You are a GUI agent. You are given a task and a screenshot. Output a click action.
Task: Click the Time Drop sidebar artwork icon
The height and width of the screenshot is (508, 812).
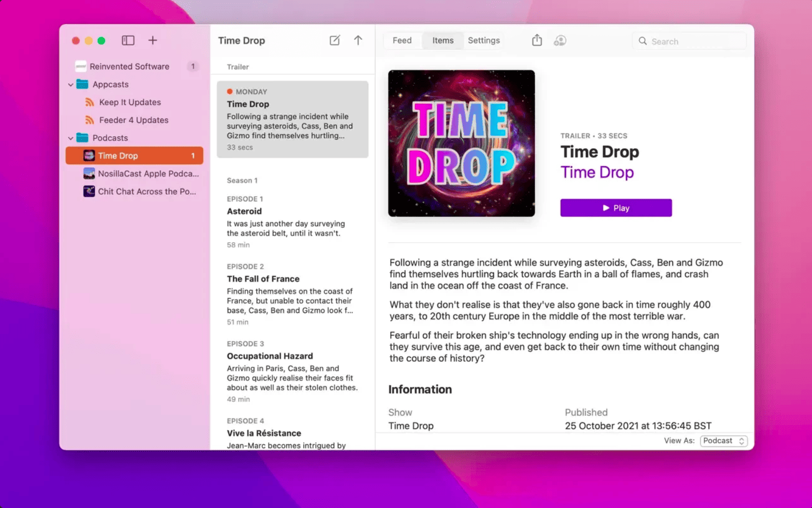(89, 155)
